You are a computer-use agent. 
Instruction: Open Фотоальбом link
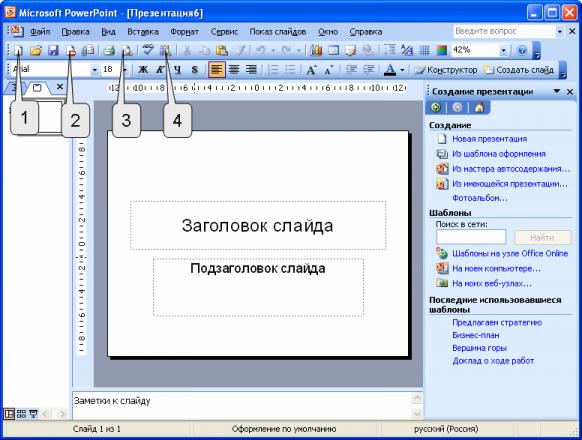point(480,198)
